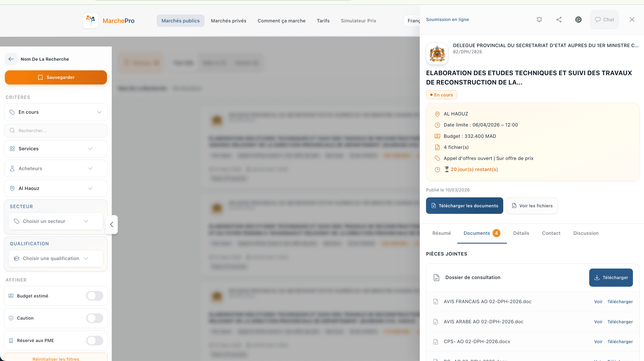Toggle Réservé aux PME switch
This screenshot has height=361, width=644.
tap(95, 341)
